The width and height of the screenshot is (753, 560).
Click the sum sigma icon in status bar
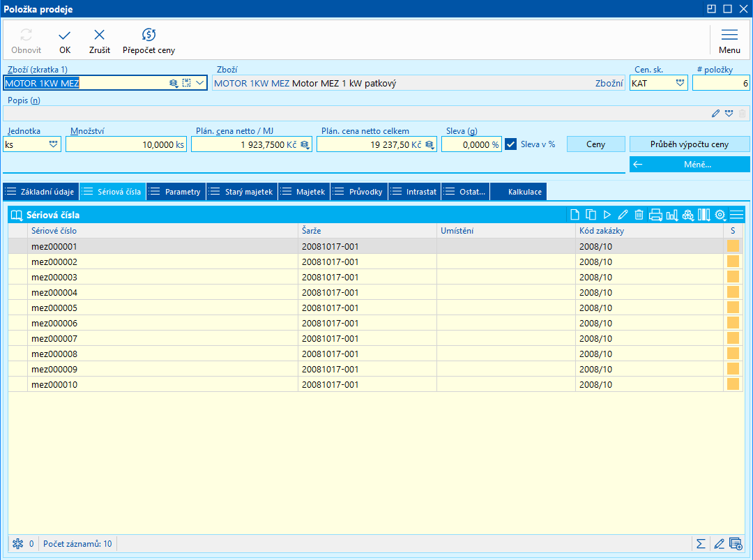[x=701, y=543]
